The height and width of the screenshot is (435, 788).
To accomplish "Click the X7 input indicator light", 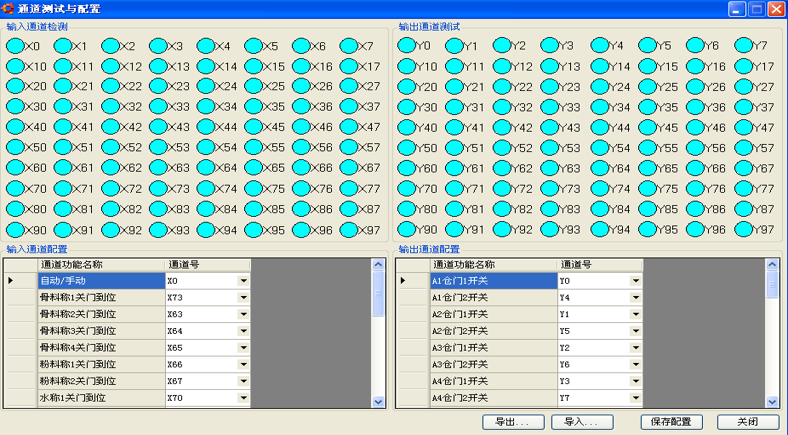I will (x=349, y=46).
